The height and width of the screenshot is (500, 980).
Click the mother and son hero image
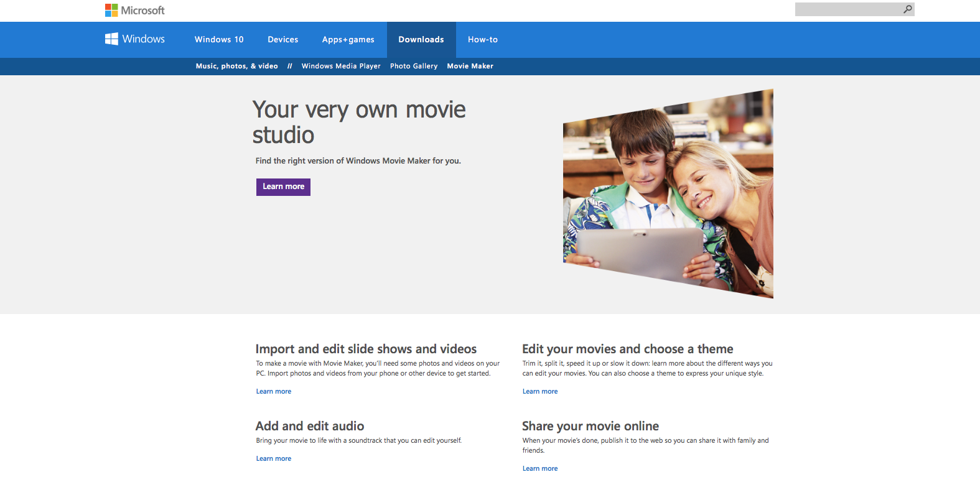668,193
